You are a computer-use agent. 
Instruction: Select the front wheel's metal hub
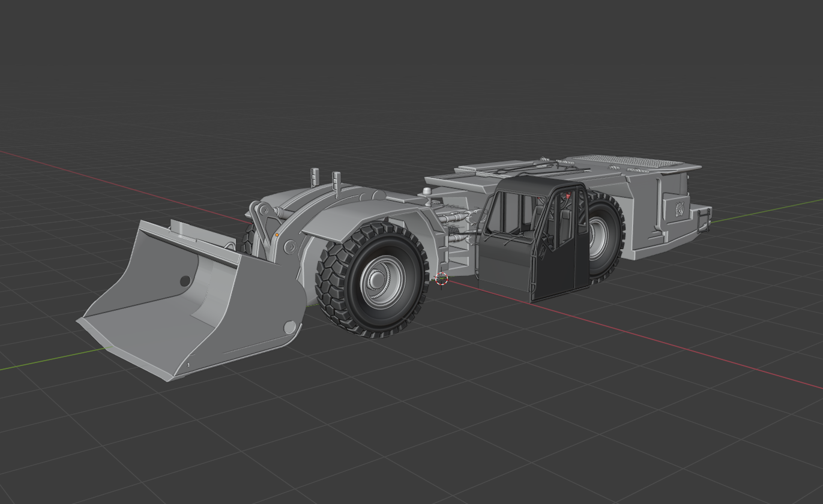pos(383,281)
